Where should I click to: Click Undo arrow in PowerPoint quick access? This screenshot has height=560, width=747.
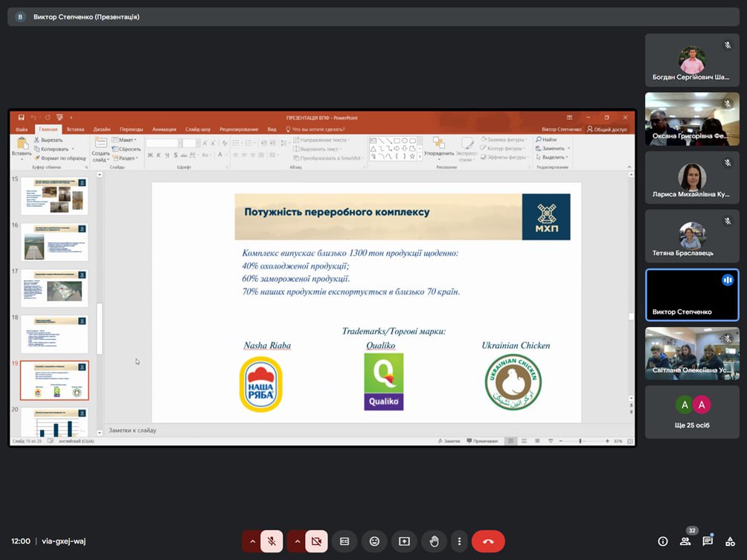33,118
